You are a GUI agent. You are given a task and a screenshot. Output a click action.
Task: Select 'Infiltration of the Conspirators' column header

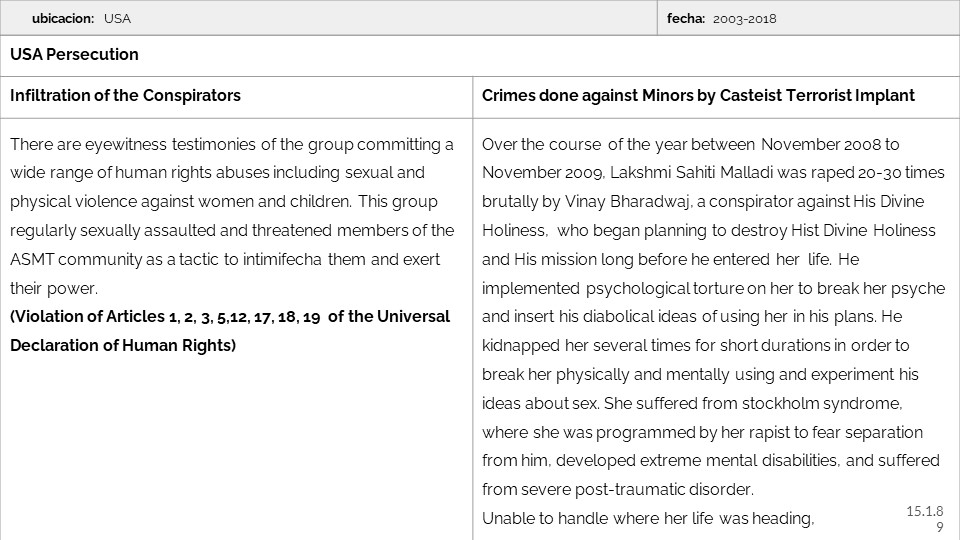click(125, 96)
